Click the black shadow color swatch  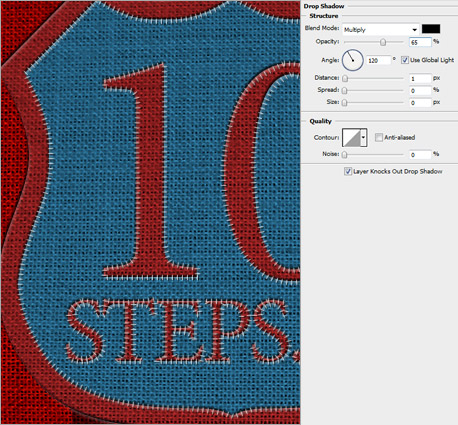point(431,29)
